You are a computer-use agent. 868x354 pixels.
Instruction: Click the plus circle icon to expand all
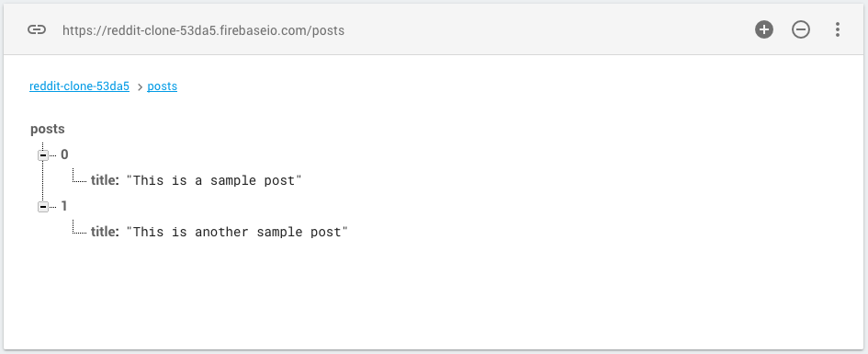pyautogui.click(x=764, y=30)
